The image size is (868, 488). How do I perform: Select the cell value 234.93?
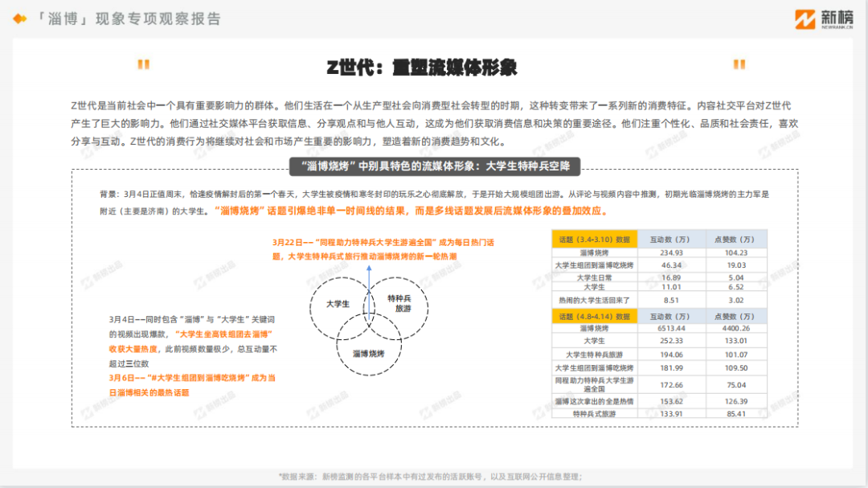[x=671, y=252]
